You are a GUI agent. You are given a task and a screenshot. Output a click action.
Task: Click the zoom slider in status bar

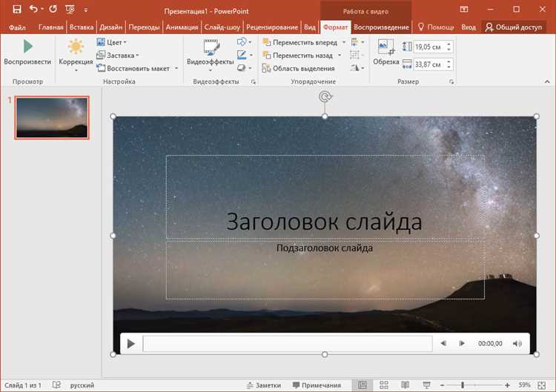[x=463, y=385]
